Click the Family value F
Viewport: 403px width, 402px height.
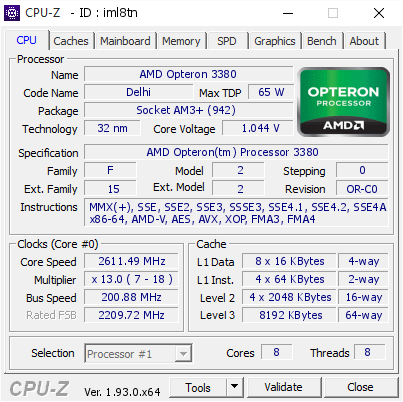tap(110, 170)
